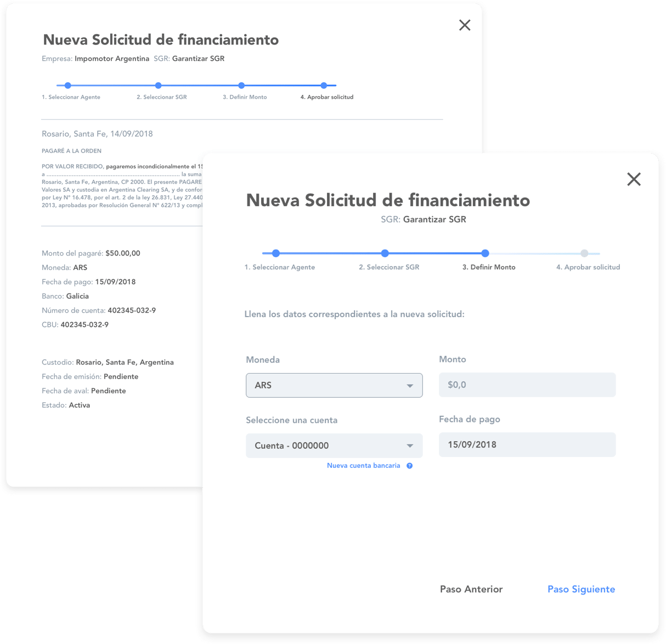Click step 1 dot in back dialog stepper

coord(68,86)
